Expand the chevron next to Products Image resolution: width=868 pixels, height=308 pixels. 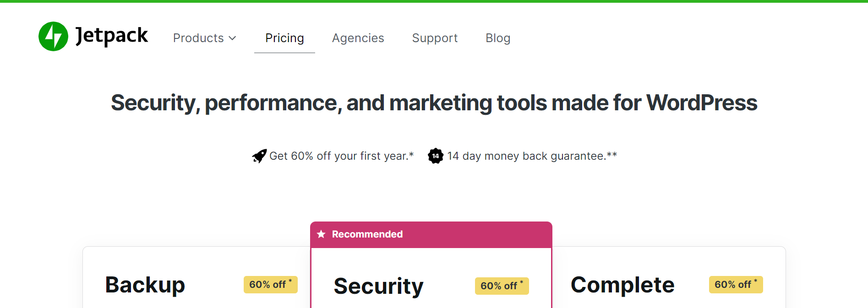pos(233,38)
